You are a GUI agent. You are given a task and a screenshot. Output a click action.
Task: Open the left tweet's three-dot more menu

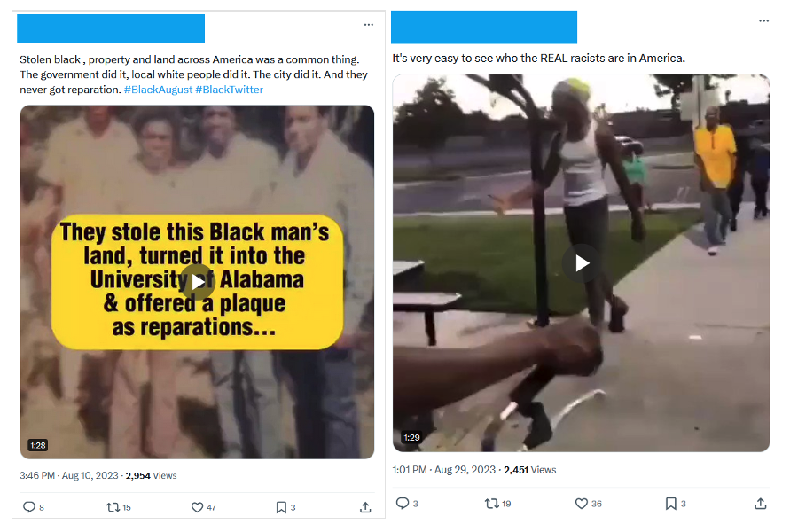click(x=369, y=24)
